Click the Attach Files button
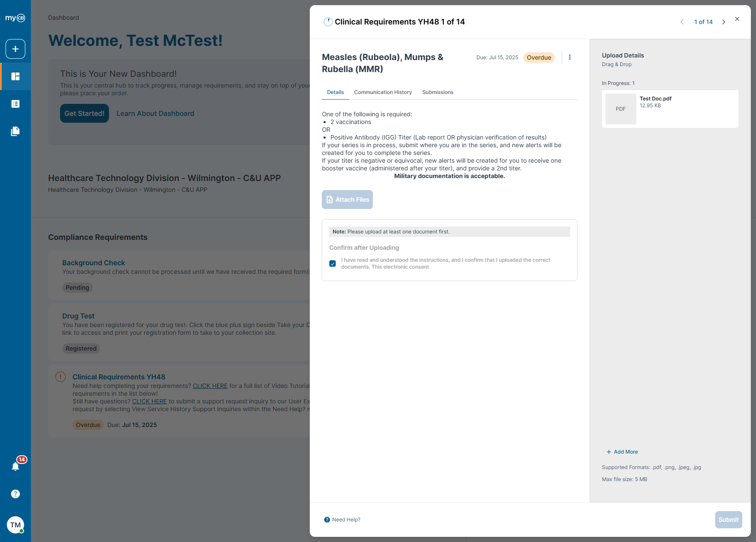Viewport: 756px width, 542px height. click(x=347, y=200)
